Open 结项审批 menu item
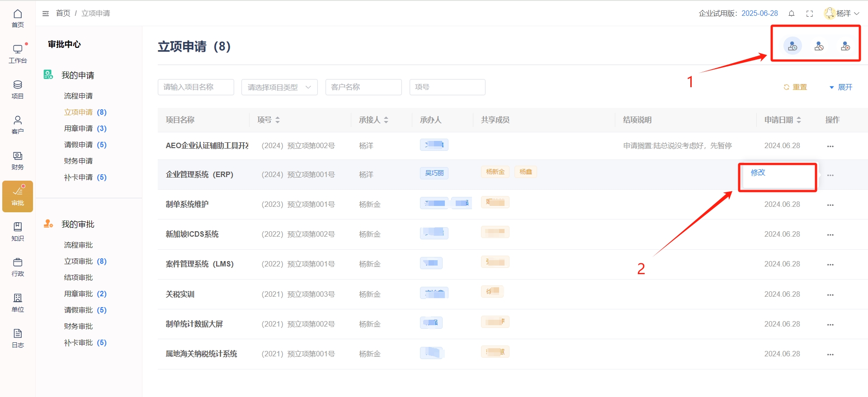868x397 pixels. (x=78, y=277)
